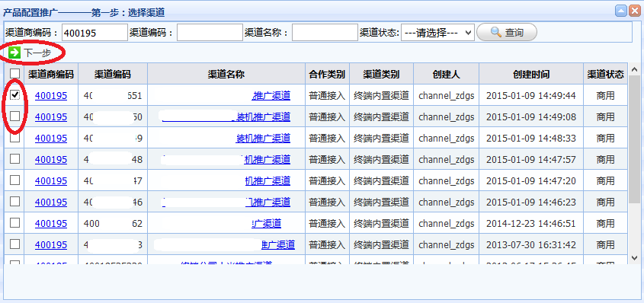Close the 产品配置推广 dialog
644x303 pixels.
click(x=635, y=11)
